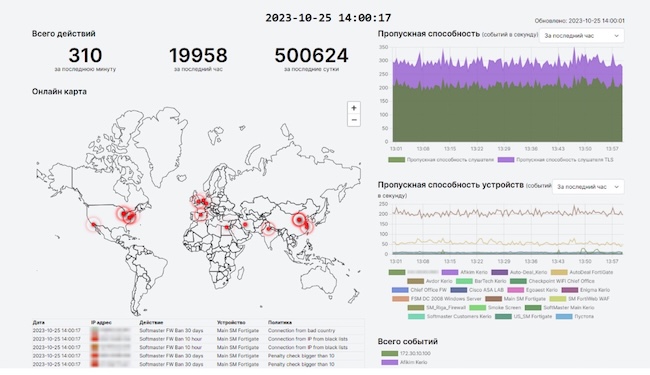Click the Онлайн карта heading

pos(59,92)
